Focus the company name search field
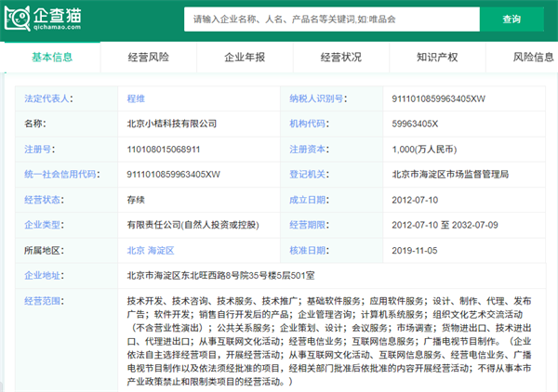558x392 pixels. 330,19
